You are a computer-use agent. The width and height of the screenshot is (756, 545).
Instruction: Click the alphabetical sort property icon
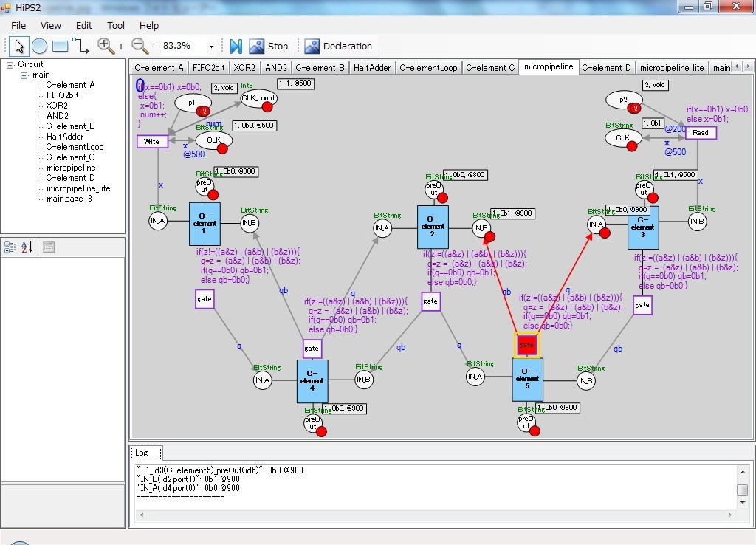(27, 247)
